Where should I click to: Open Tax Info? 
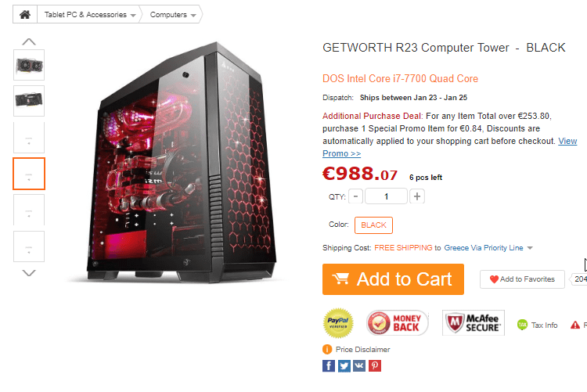[x=537, y=325]
